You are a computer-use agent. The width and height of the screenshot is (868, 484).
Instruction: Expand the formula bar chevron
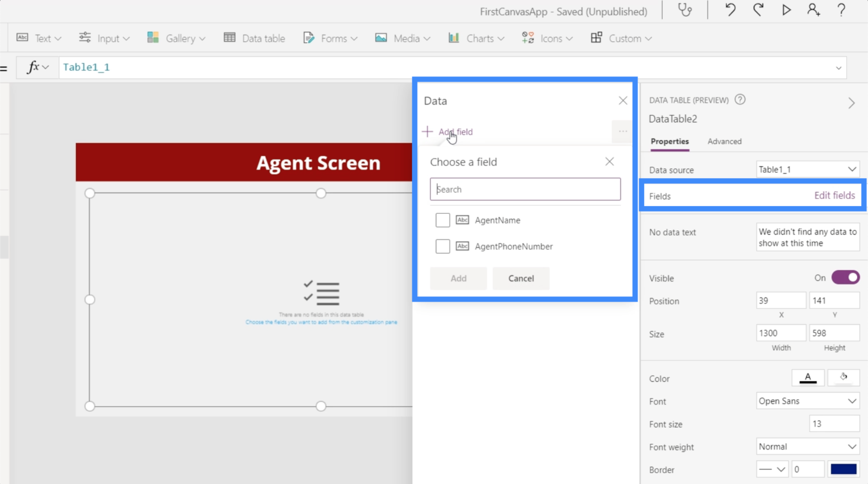(838, 68)
